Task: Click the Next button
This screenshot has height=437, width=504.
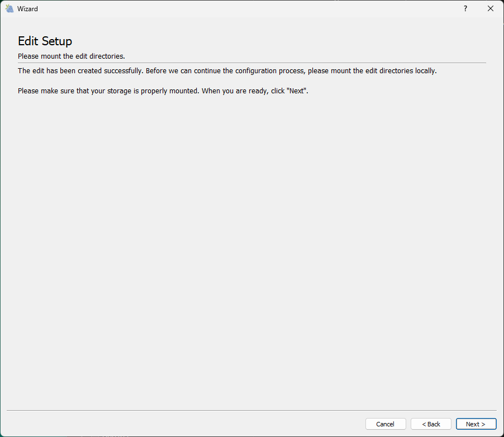Action: 476,424
